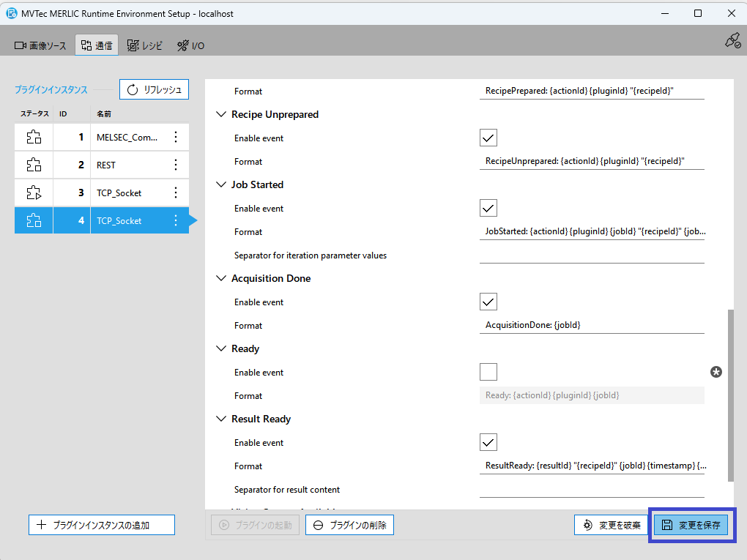Click the AcquisitionDone format field
747x560 pixels.
pyautogui.click(x=592, y=325)
